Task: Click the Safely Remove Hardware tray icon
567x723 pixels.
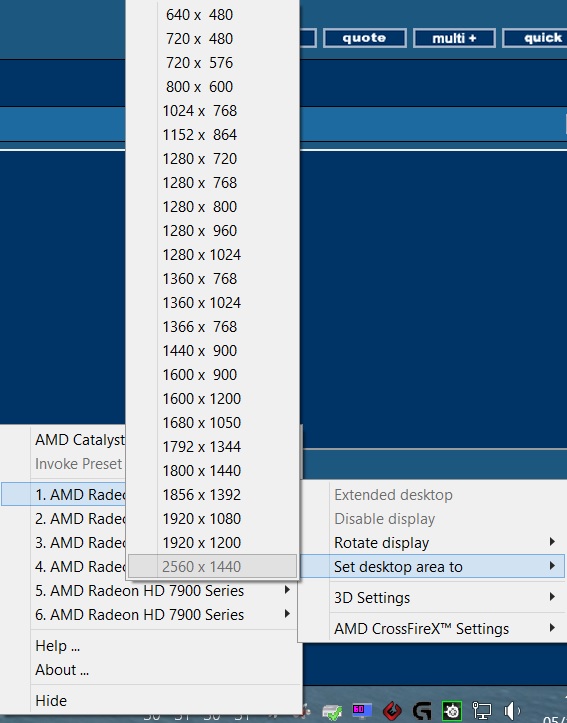Action: pos(331,711)
